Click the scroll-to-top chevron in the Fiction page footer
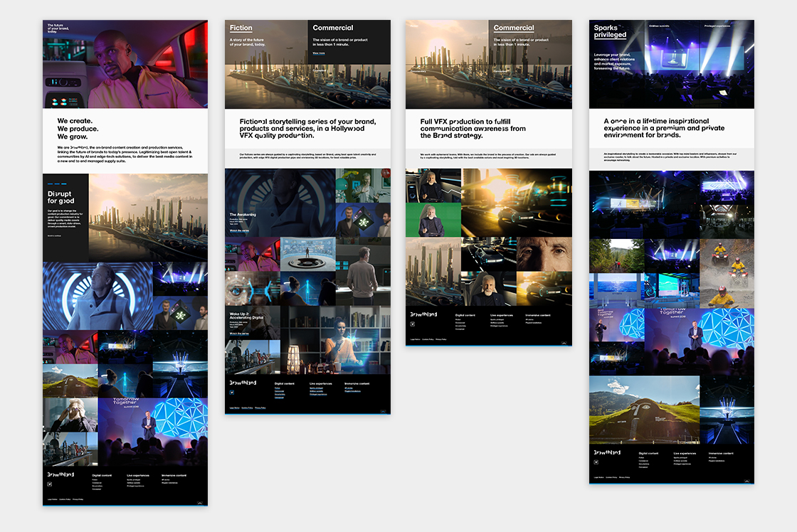Viewport: 797px width, 532px height. (383, 411)
